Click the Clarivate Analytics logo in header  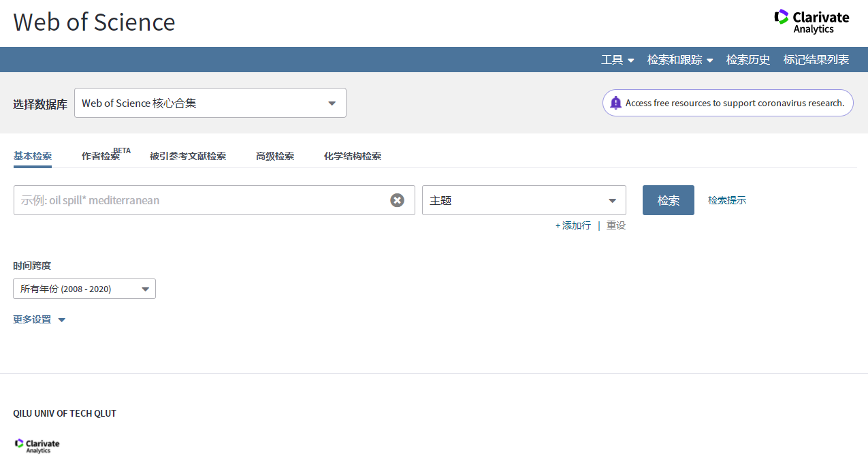811,21
